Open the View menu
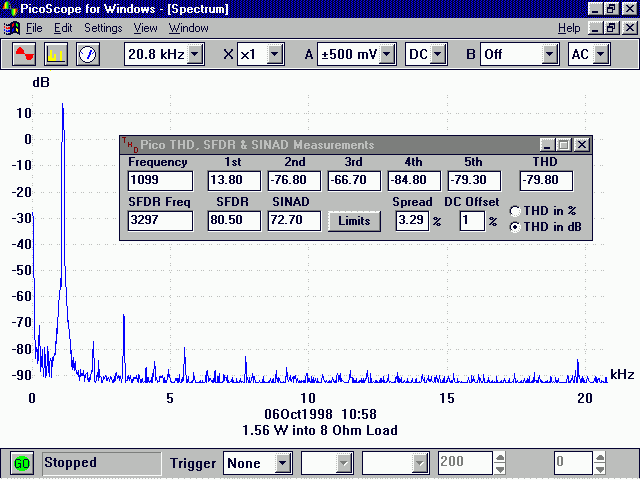This screenshot has width=640, height=480. (145, 28)
